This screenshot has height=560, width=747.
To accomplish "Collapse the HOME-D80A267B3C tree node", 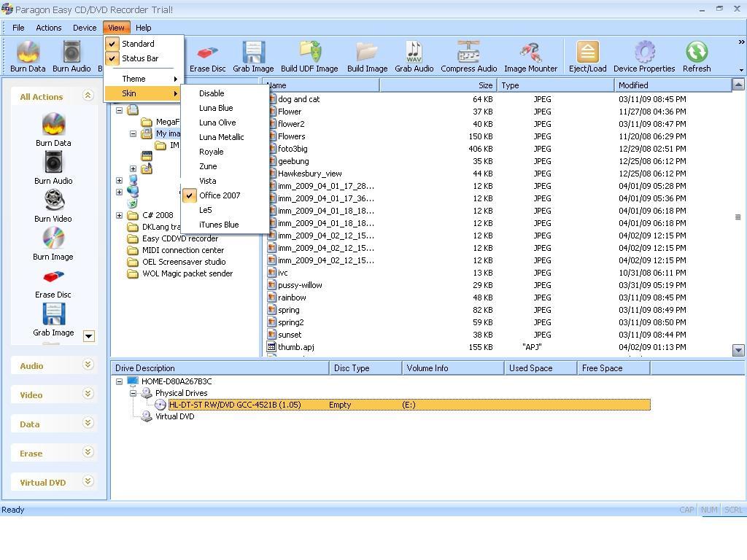I will coord(119,381).
